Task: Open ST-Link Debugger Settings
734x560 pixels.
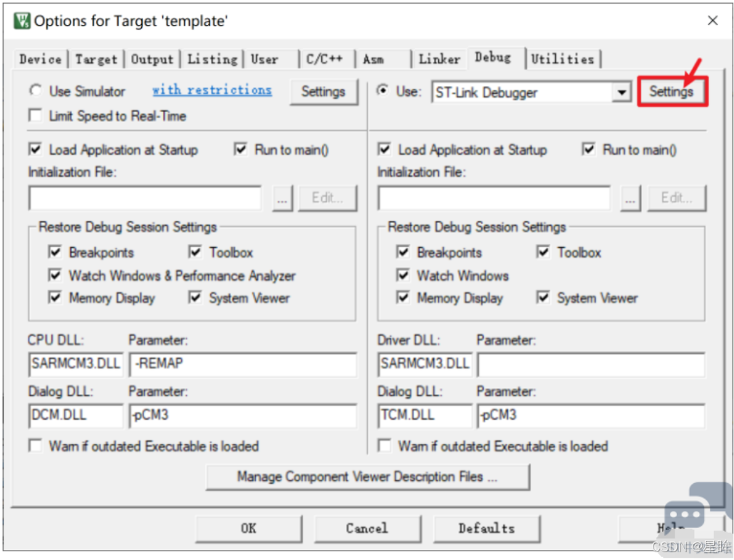Action: point(672,91)
